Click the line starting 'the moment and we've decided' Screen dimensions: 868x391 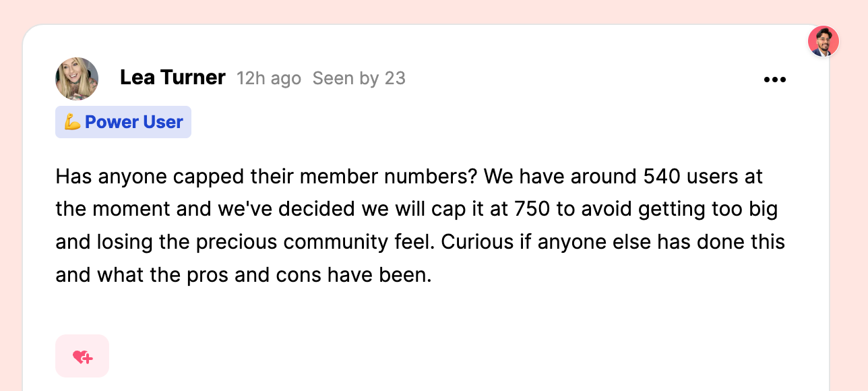click(416, 209)
